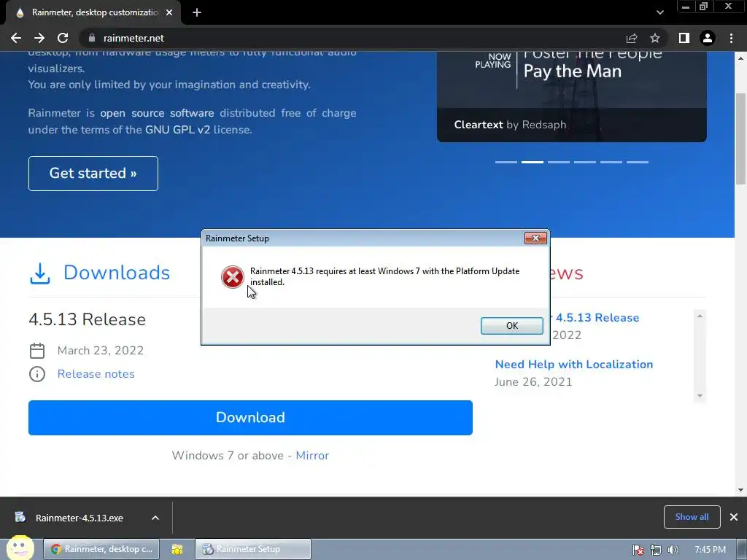
Task: Click the Show desktop strip on the taskbar
Action: coord(742,550)
